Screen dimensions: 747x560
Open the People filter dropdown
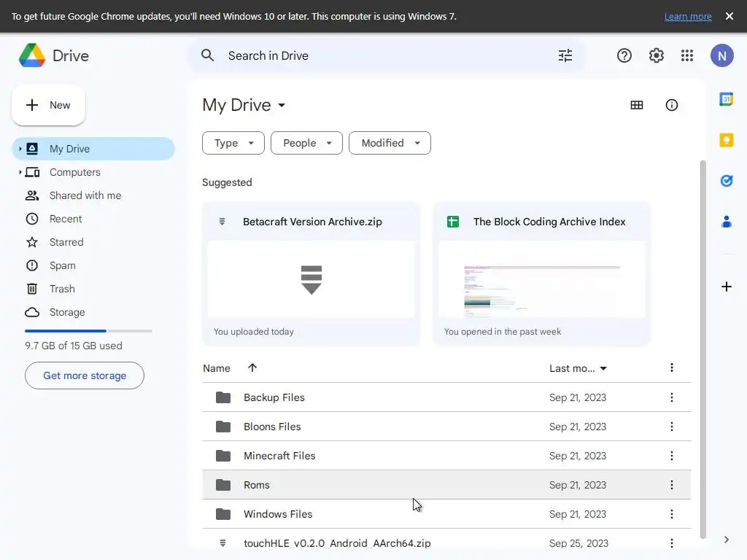click(x=306, y=143)
